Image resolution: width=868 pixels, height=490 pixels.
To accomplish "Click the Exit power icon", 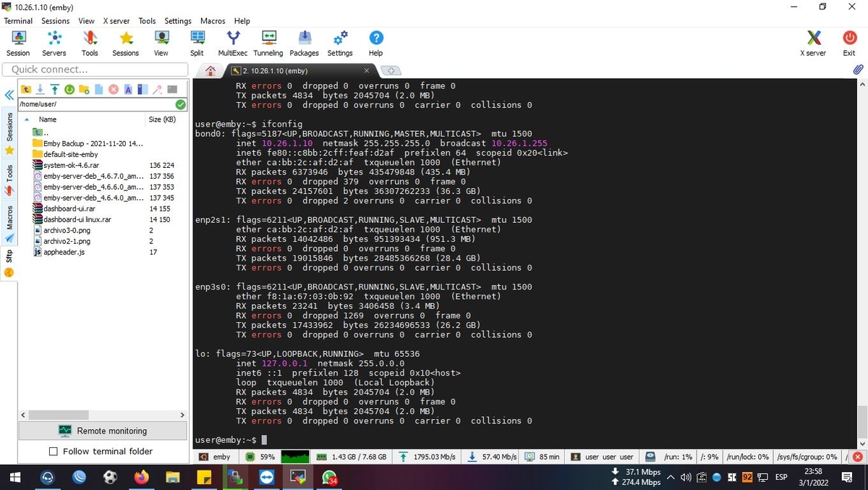I will [849, 43].
